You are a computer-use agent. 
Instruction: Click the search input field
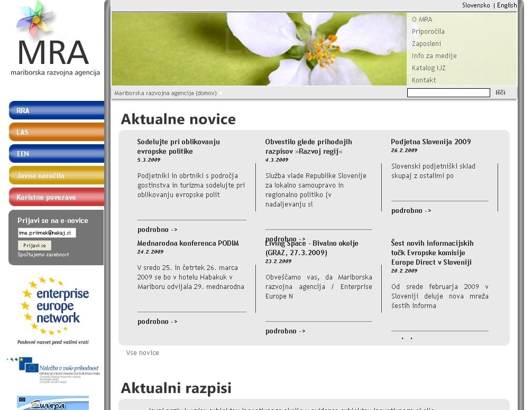[x=448, y=92]
